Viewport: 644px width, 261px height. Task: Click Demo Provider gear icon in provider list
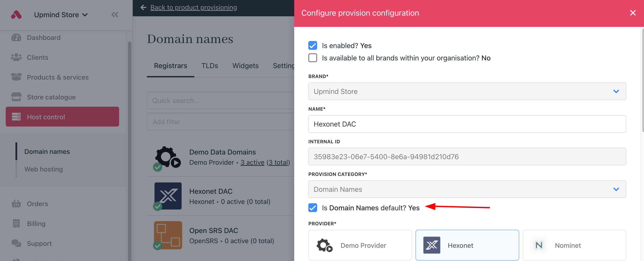[324, 246]
